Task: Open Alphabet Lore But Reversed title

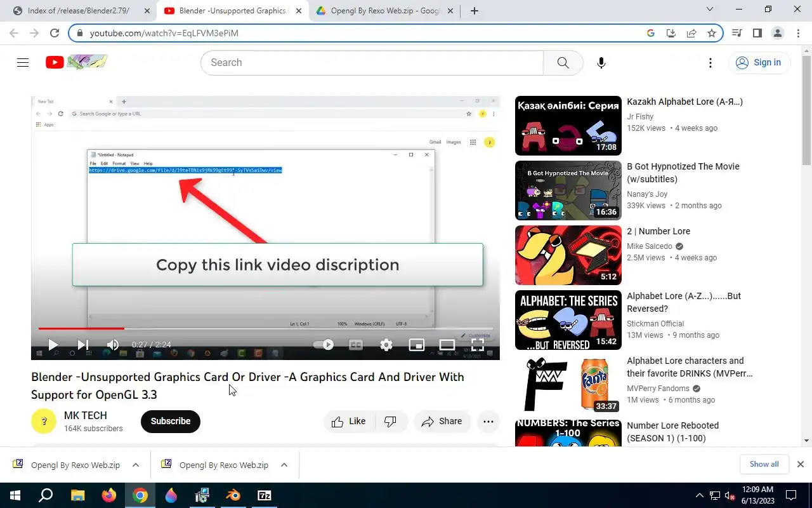Action: tap(684, 302)
